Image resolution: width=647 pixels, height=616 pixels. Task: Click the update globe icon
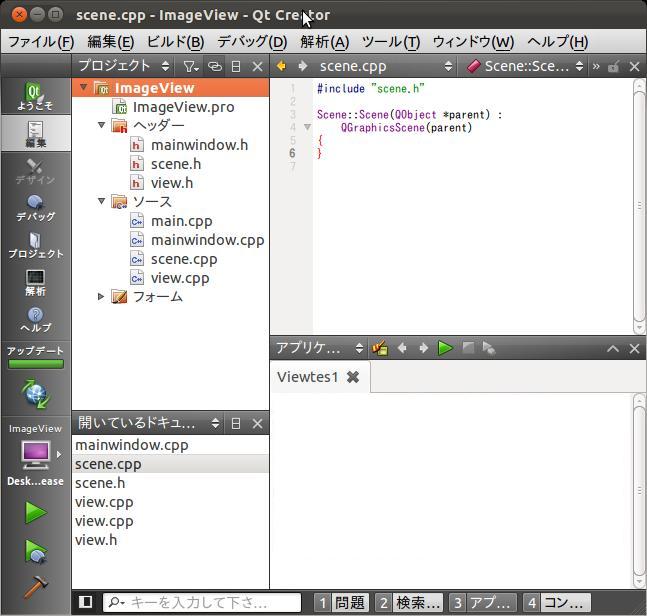tap(35, 394)
